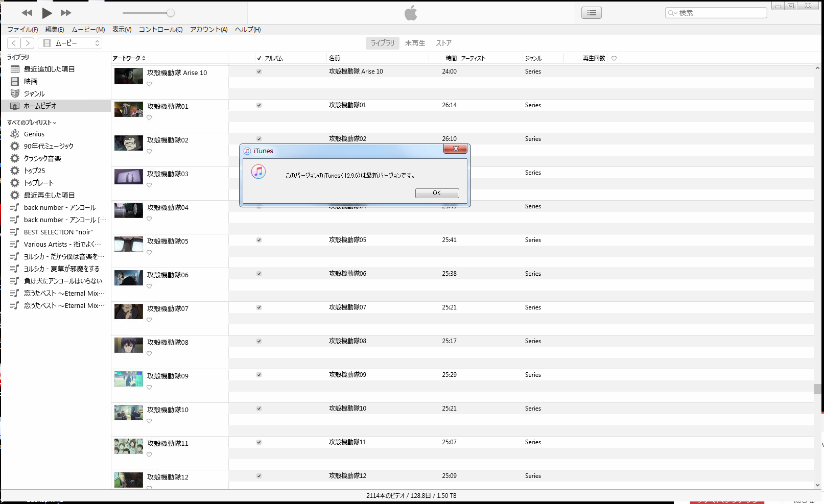Toggle the header checkmark for all items

(x=259, y=58)
